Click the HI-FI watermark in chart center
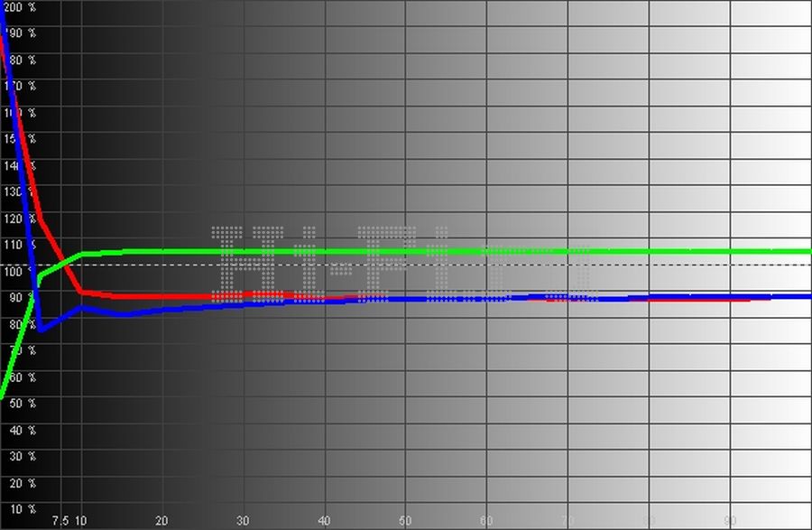 [405, 264]
